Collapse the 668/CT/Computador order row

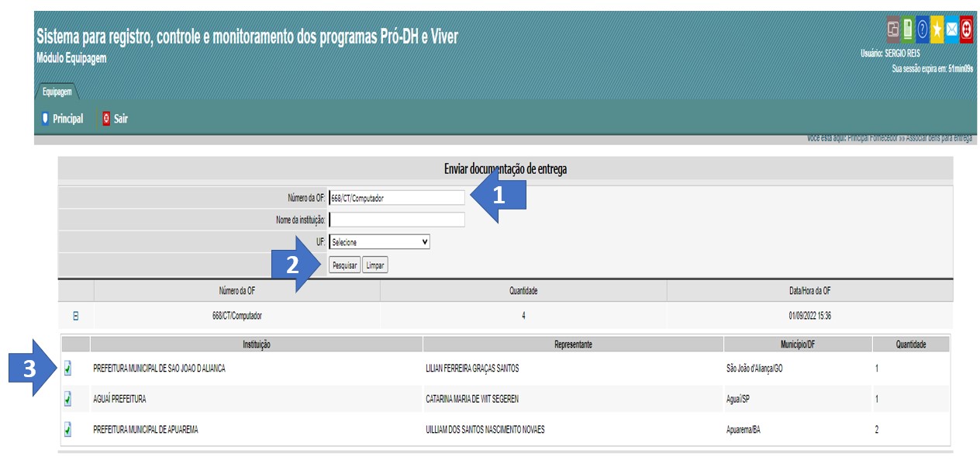(76, 316)
